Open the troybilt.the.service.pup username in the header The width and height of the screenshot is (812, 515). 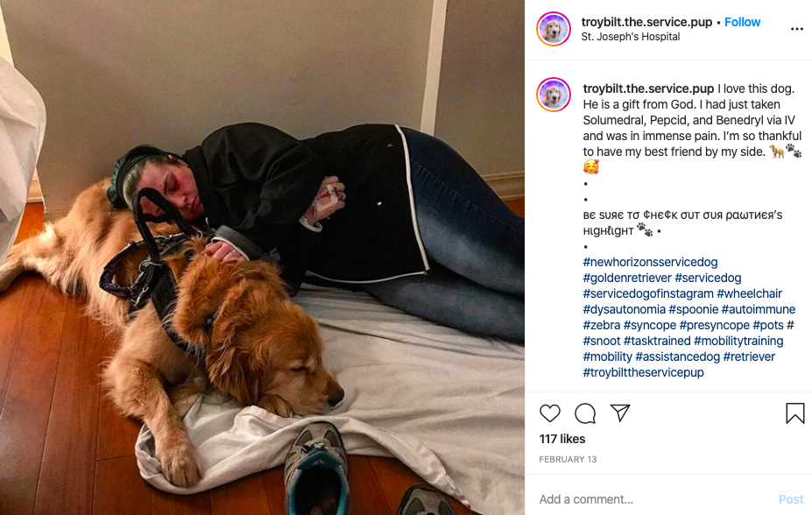(646, 22)
